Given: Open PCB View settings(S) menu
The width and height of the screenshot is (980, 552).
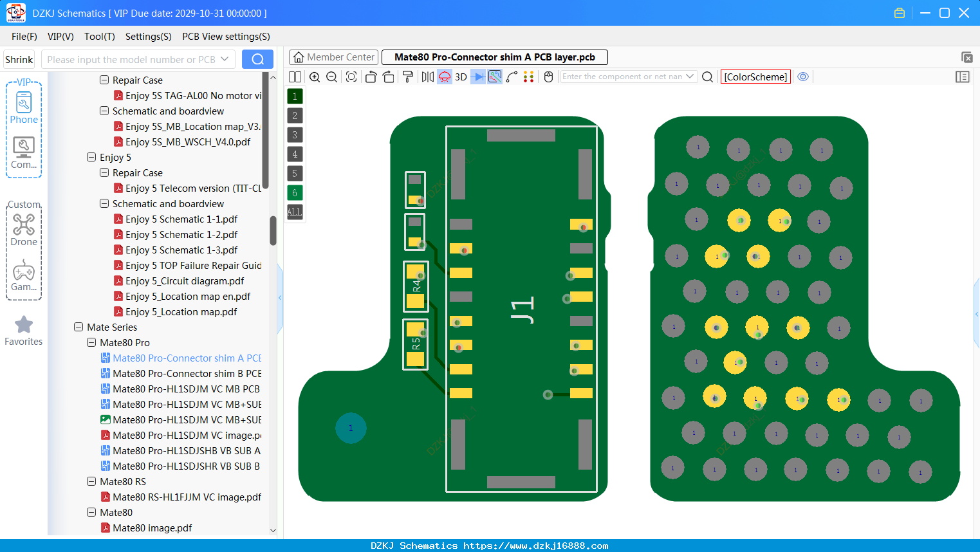Looking at the screenshot, I should click(x=226, y=37).
